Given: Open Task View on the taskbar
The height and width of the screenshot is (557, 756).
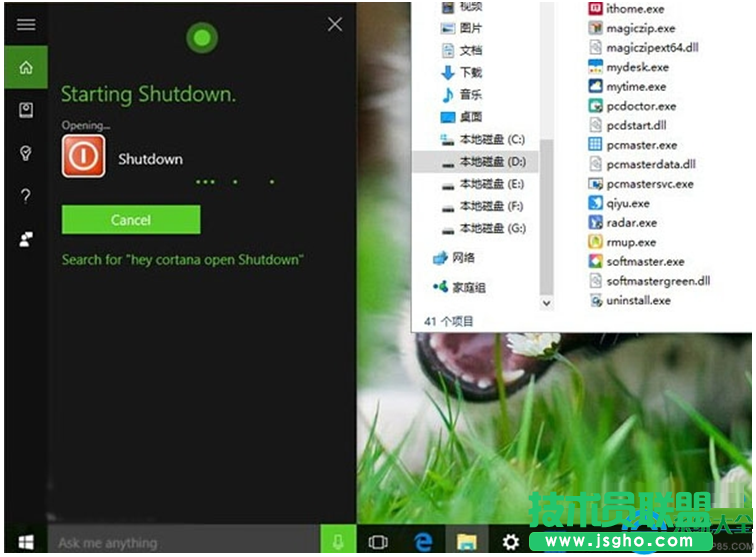Looking at the screenshot, I should (378, 542).
